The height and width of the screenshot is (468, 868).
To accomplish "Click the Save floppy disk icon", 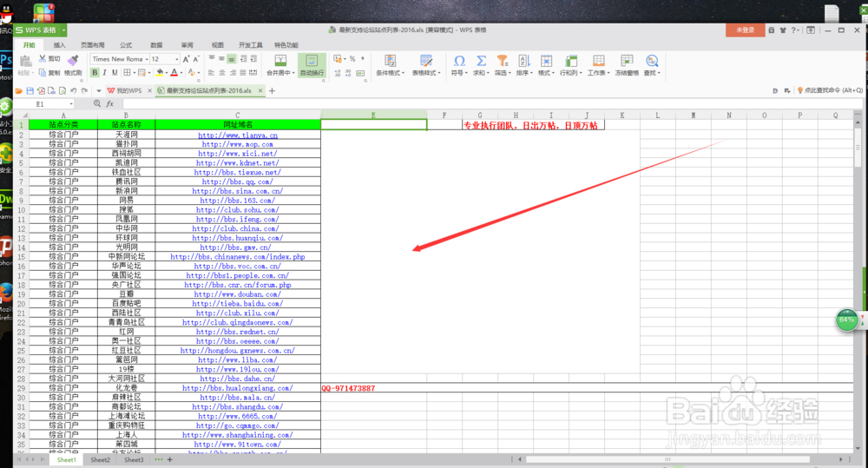I will (x=30, y=91).
